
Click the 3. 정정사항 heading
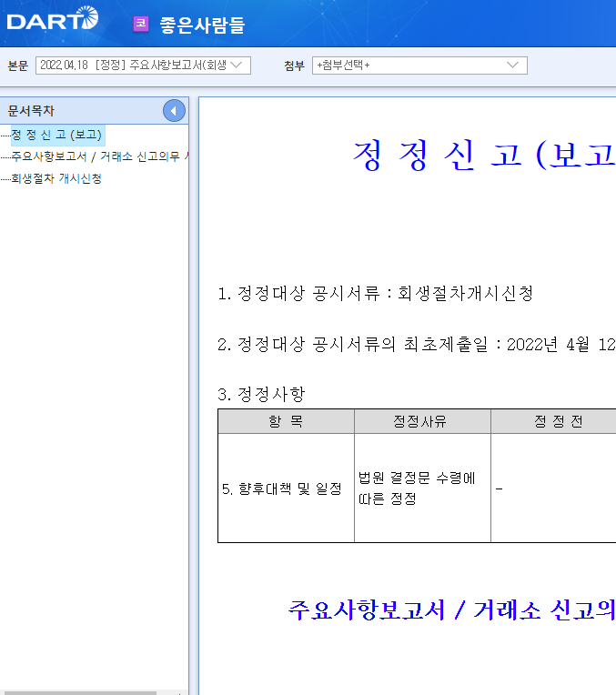point(261,394)
